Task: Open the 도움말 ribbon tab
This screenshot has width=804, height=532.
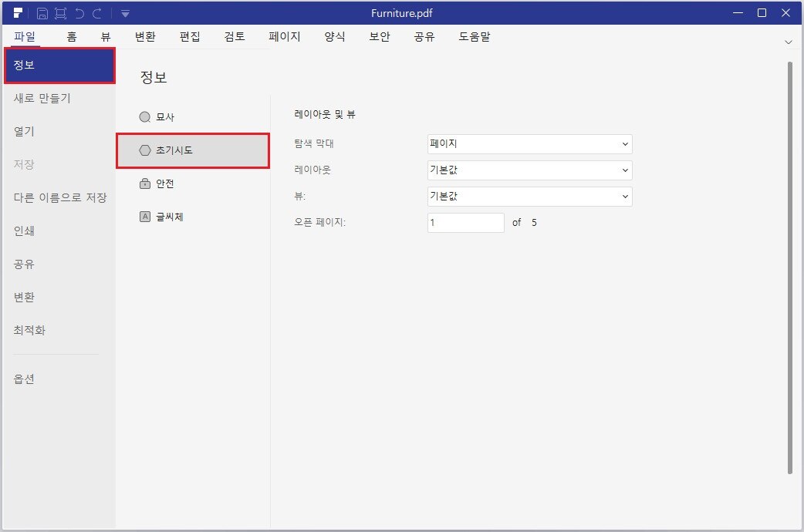Action: pos(475,36)
